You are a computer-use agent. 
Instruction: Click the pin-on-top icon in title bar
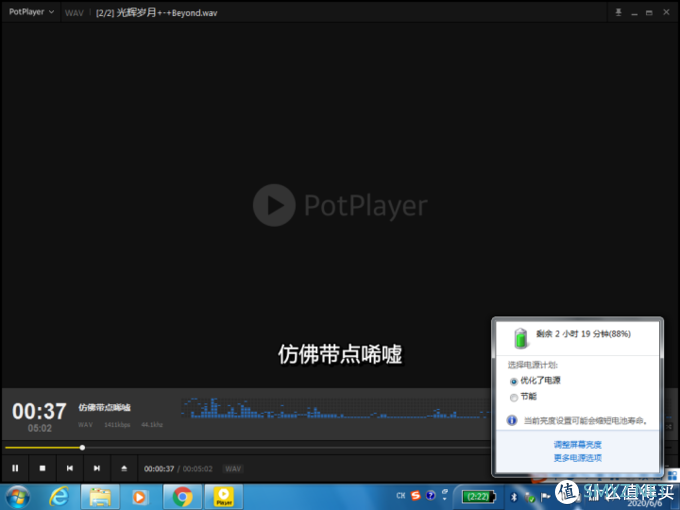pyautogui.click(x=618, y=13)
